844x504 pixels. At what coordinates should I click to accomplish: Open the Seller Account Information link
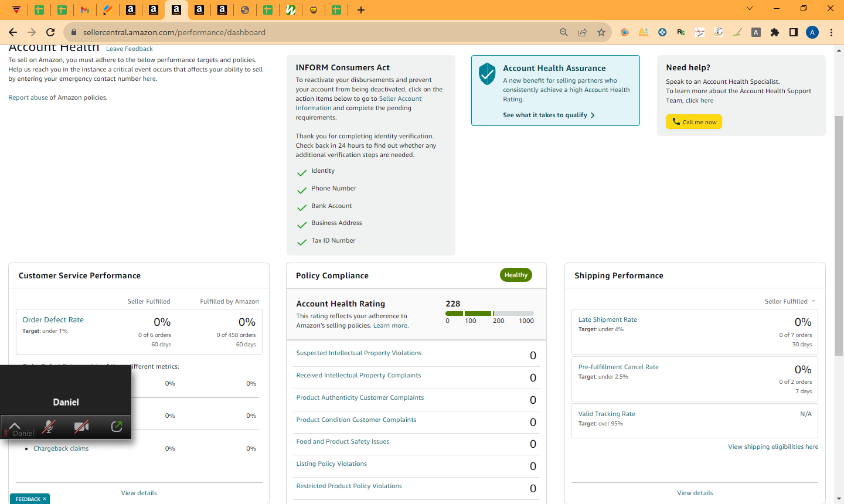(x=359, y=103)
